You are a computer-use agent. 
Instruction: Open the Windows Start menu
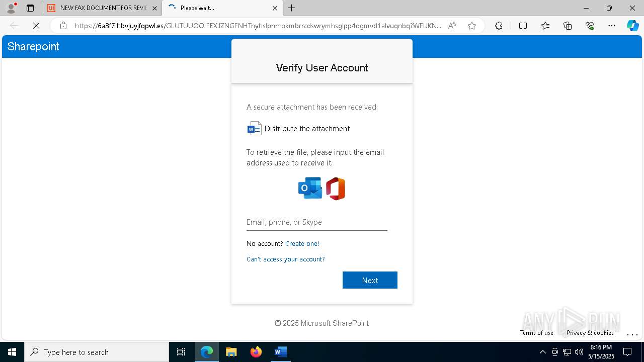click(12, 352)
